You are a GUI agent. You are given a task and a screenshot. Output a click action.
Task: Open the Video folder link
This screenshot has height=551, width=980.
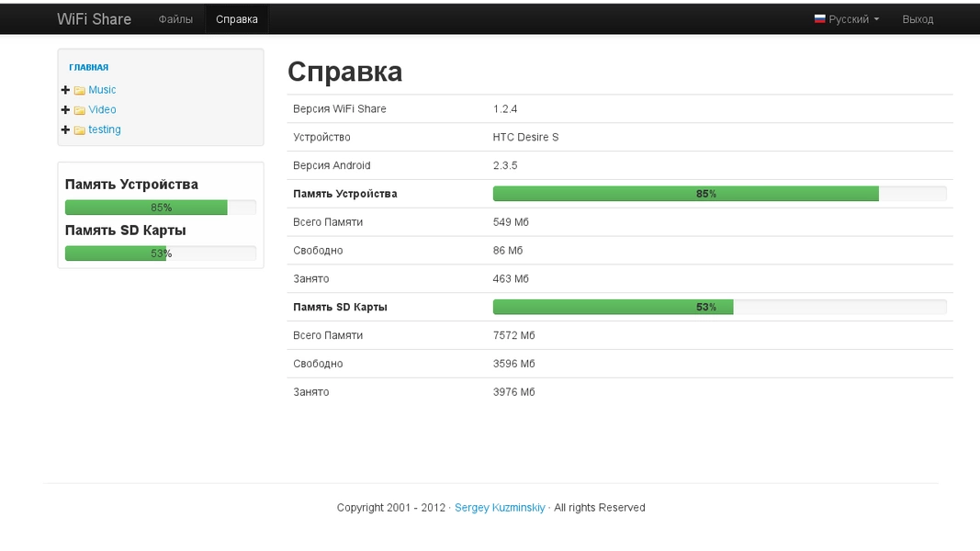(x=102, y=110)
